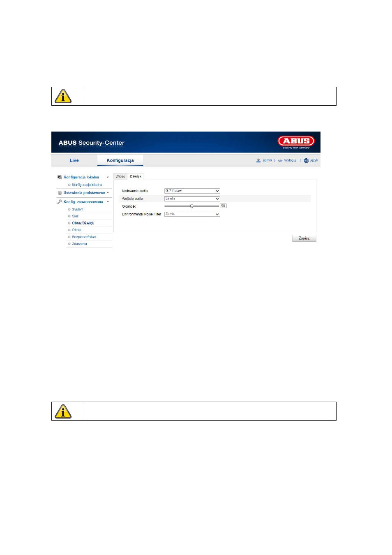Click the upper warning info icon
392x555 pixels.
[63, 96]
